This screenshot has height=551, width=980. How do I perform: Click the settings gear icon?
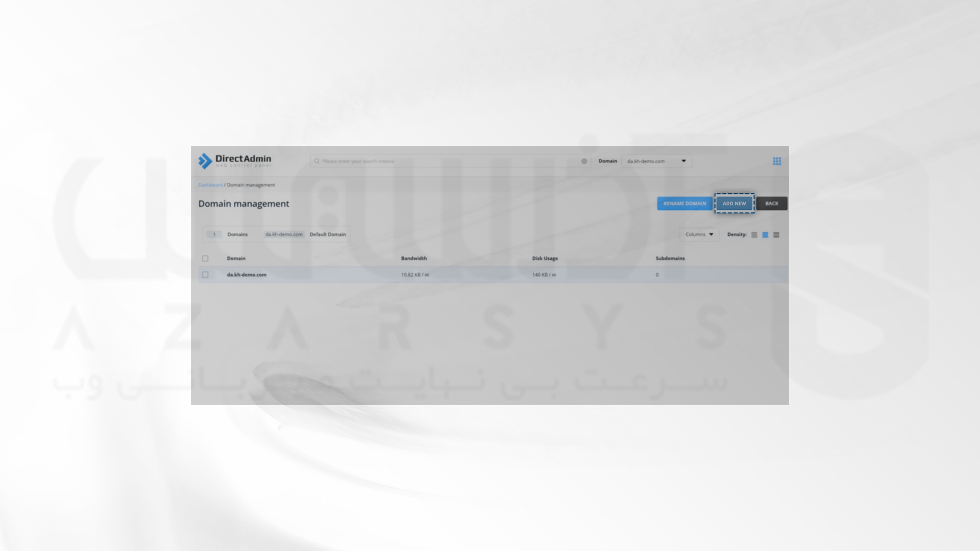(583, 160)
